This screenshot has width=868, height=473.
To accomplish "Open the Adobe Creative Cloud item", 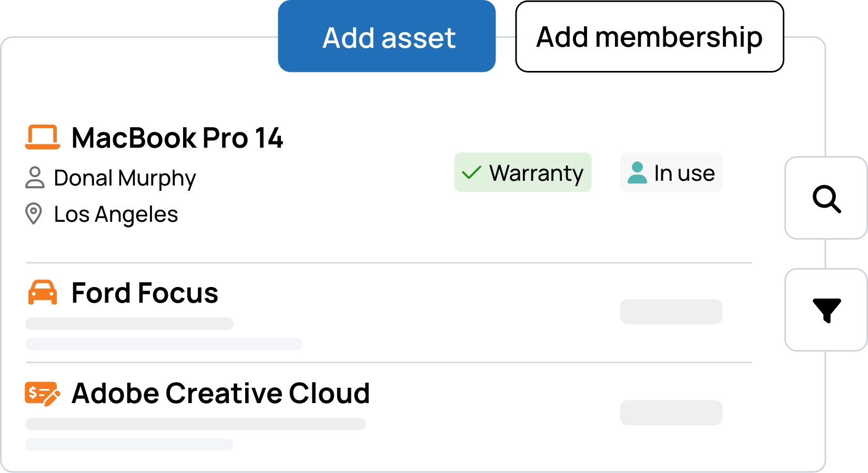I will (x=221, y=393).
